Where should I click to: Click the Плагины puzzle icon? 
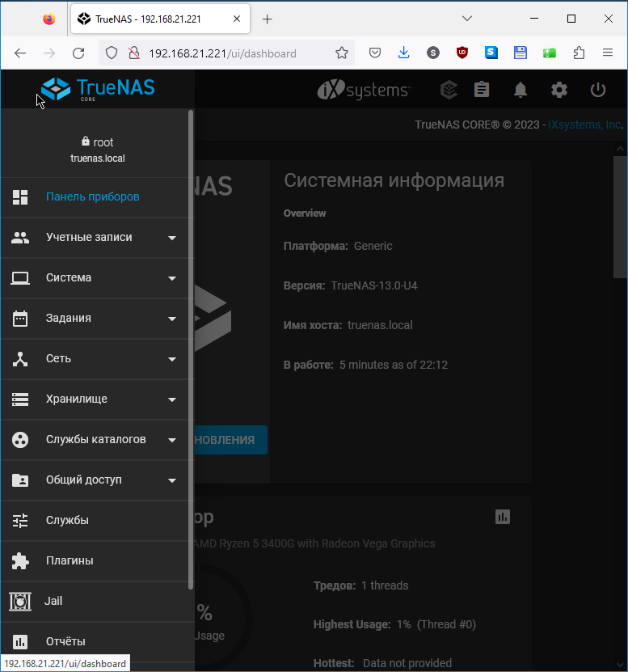(20, 560)
